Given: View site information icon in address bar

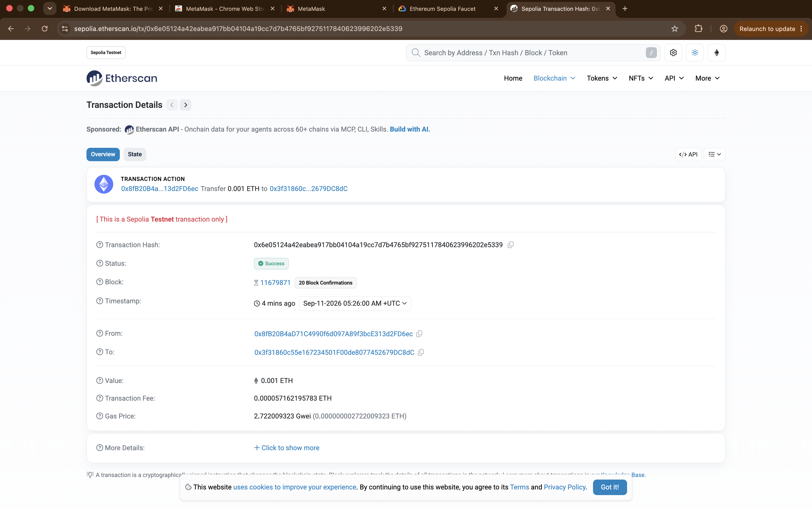Looking at the screenshot, I should click(x=65, y=29).
